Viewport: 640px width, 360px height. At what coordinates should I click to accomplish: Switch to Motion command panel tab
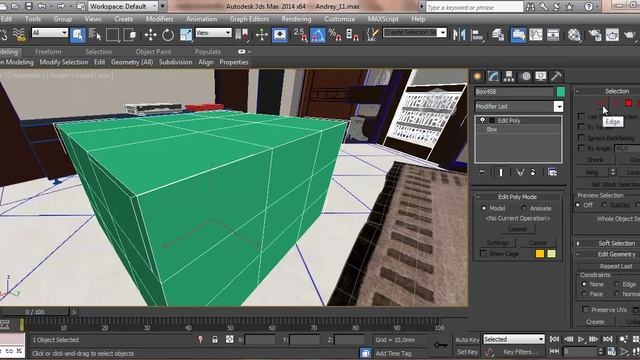point(526,76)
